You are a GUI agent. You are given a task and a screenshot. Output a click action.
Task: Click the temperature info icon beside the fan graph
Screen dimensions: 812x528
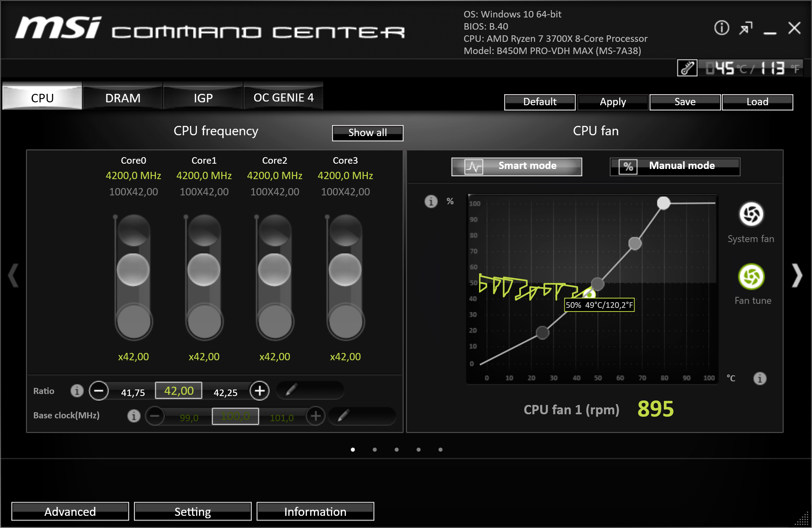[760, 378]
